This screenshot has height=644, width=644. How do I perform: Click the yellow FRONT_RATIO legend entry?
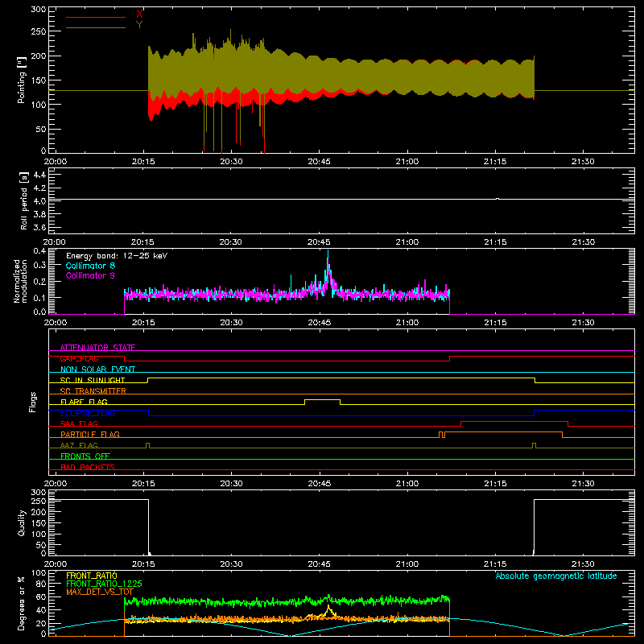[x=92, y=576]
